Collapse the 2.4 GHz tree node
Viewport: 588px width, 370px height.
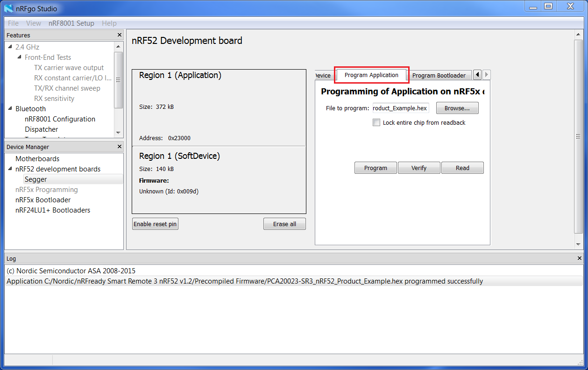(x=10, y=47)
